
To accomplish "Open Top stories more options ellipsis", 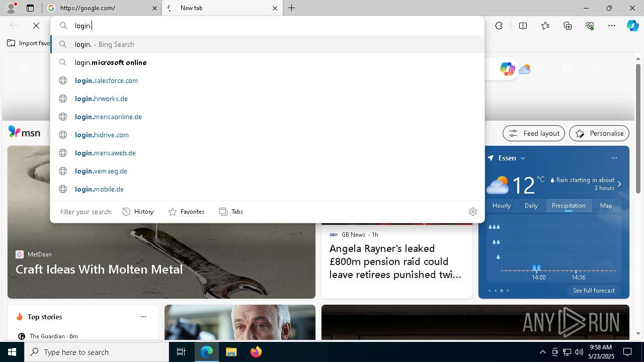I will click(143, 317).
